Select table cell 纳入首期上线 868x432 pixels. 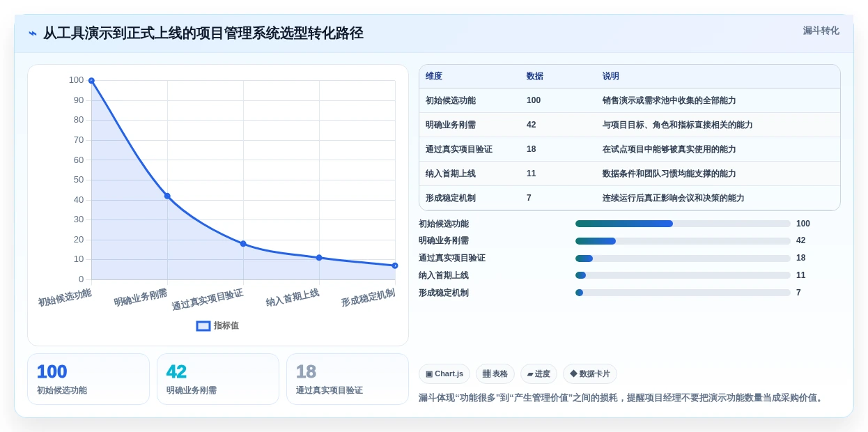pyautogui.click(x=451, y=173)
